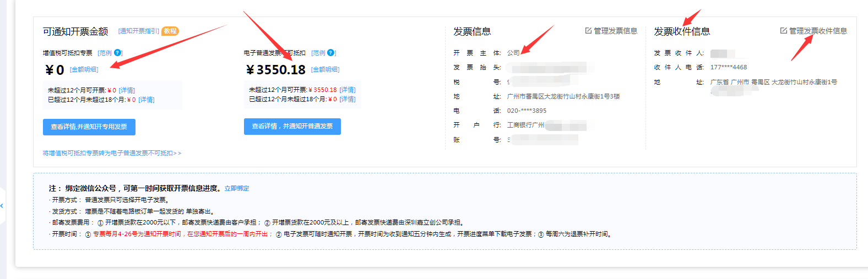Open 范例 for 电子普通发票
Screen dimensions: 868x279
tap(318, 53)
